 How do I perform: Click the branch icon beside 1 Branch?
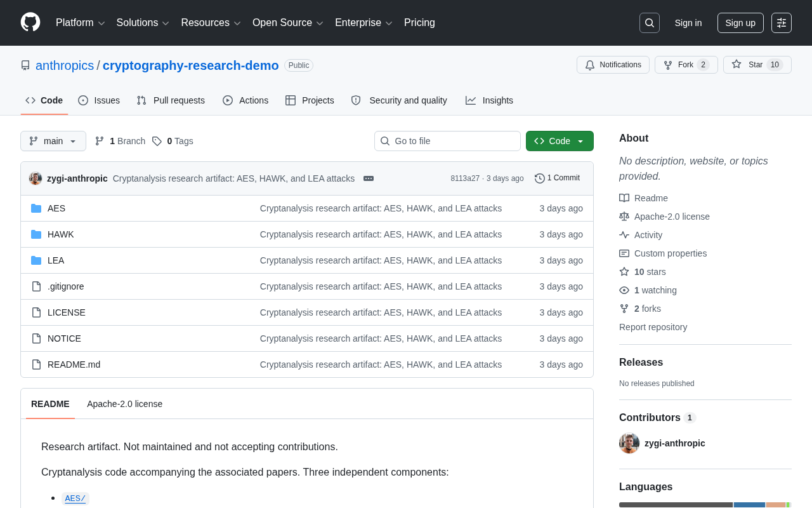100,141
